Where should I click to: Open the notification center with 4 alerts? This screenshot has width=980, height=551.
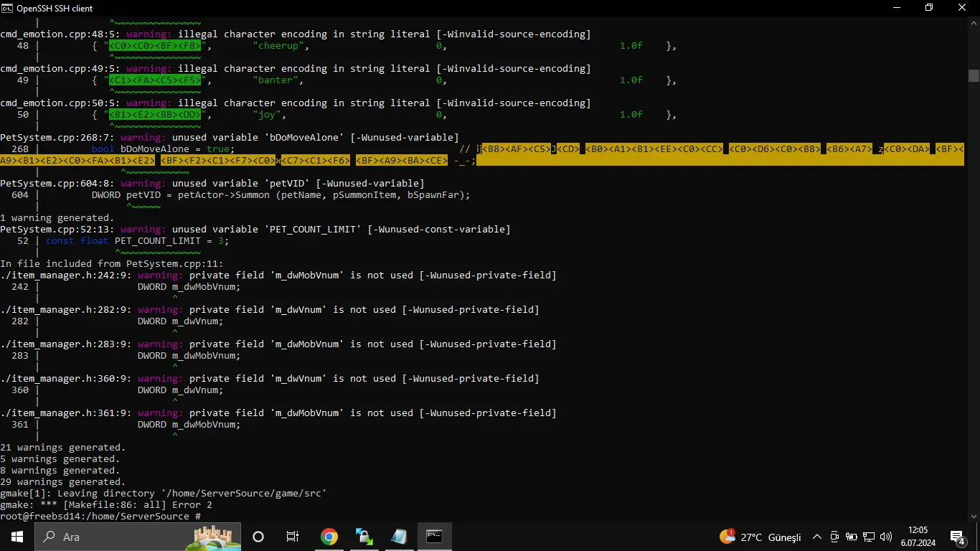click(x=958, y=537)
